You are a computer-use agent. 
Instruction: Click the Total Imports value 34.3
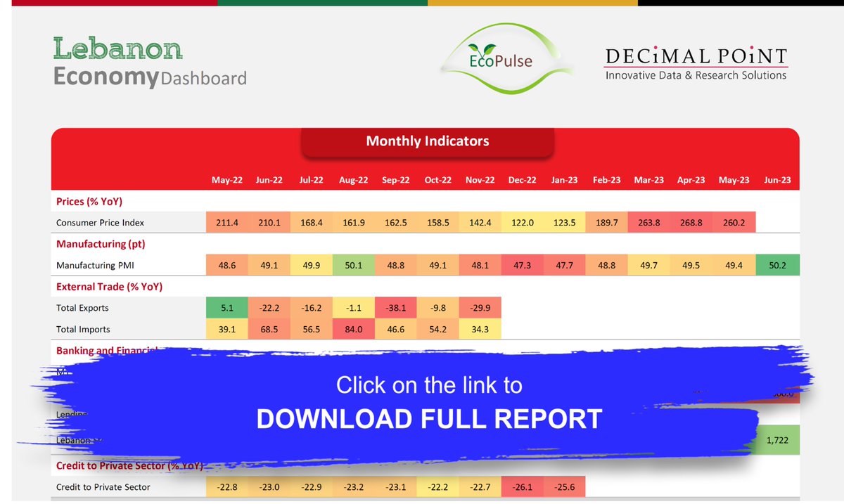[480, 329]
